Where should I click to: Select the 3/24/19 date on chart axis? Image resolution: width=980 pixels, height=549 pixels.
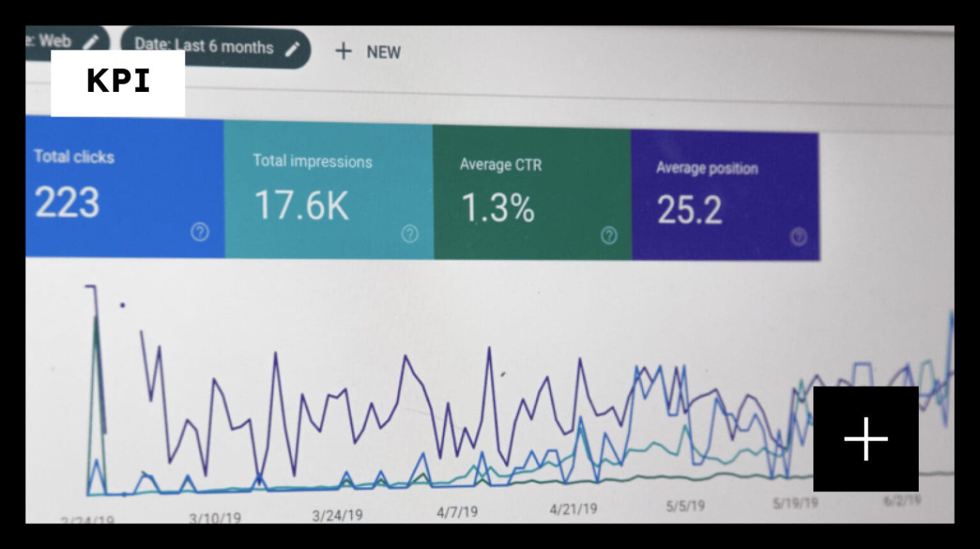click(x=337, y=515)
